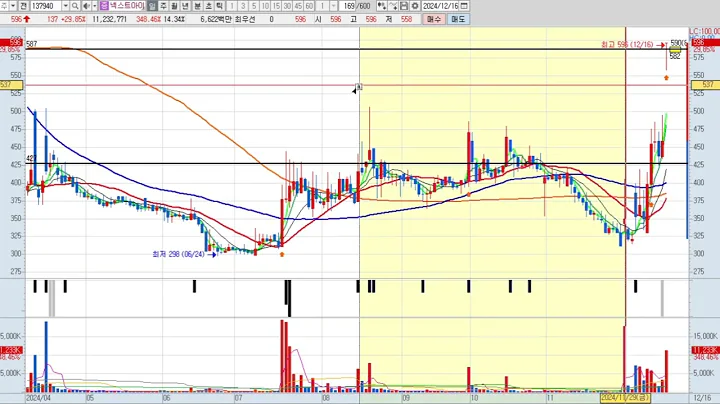The height and width of the screenshot is (404, 720).
Task: Click the 매도 sell button
Action: click(458, 19)
